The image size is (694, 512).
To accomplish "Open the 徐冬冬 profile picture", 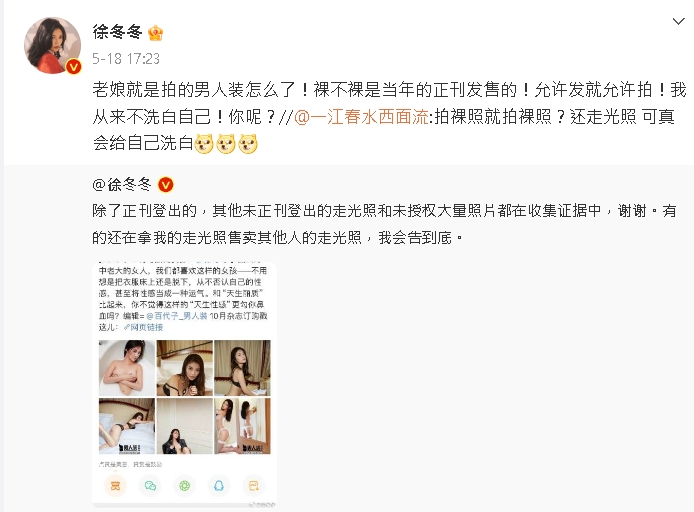I will pos(52,45).
